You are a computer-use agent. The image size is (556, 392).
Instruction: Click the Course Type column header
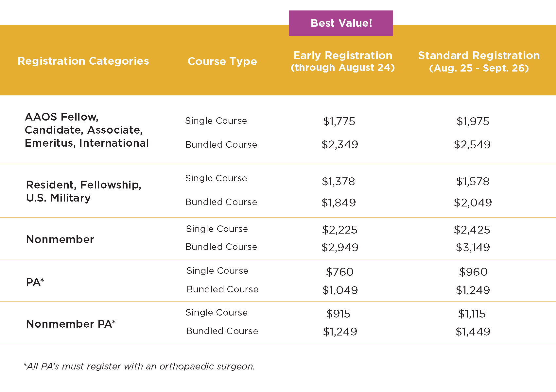(222, 61)
